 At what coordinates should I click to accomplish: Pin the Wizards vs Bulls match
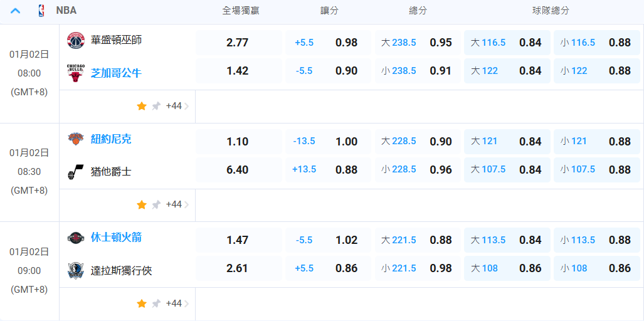(x=156, y=107)
